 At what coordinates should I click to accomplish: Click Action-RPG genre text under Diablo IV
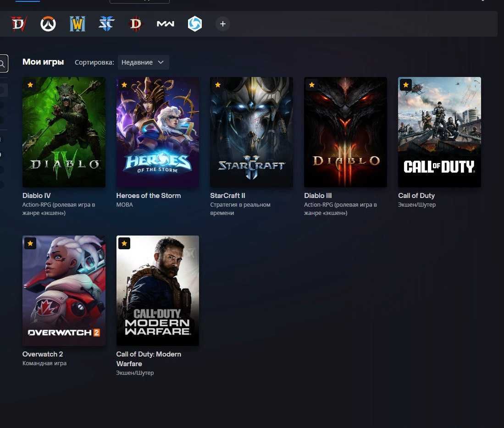[x=59, y=209]
